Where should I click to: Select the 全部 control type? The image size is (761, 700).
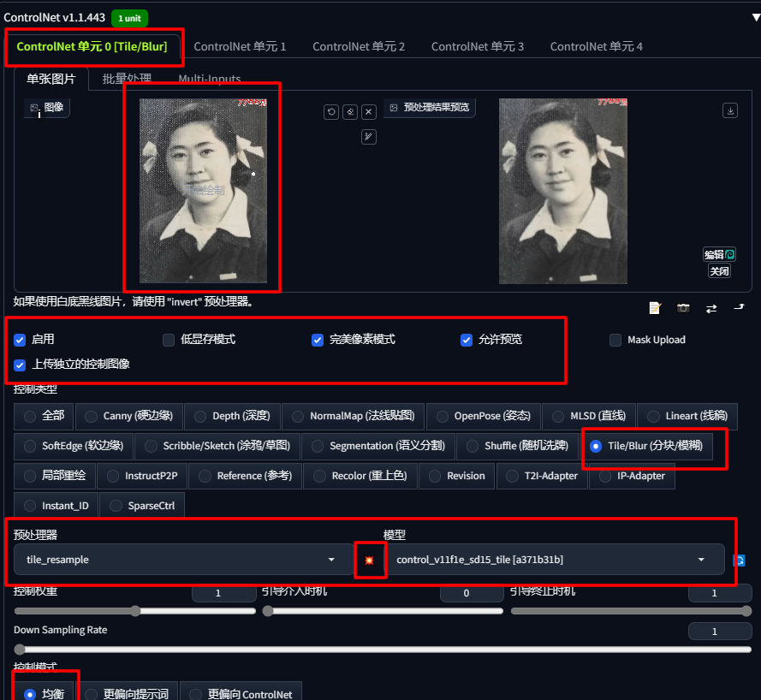44,416
